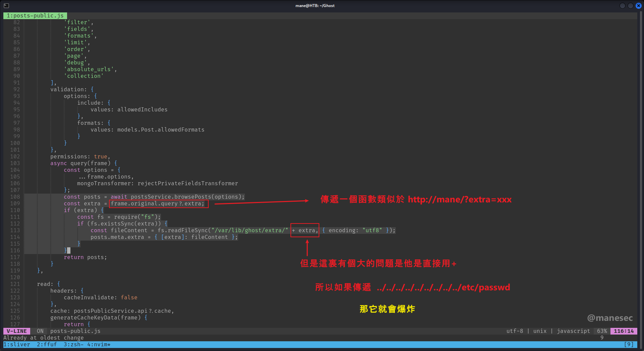644x351 pixels.
Task: Click the V-LINE mode indicator
Action: click(17, 331)
